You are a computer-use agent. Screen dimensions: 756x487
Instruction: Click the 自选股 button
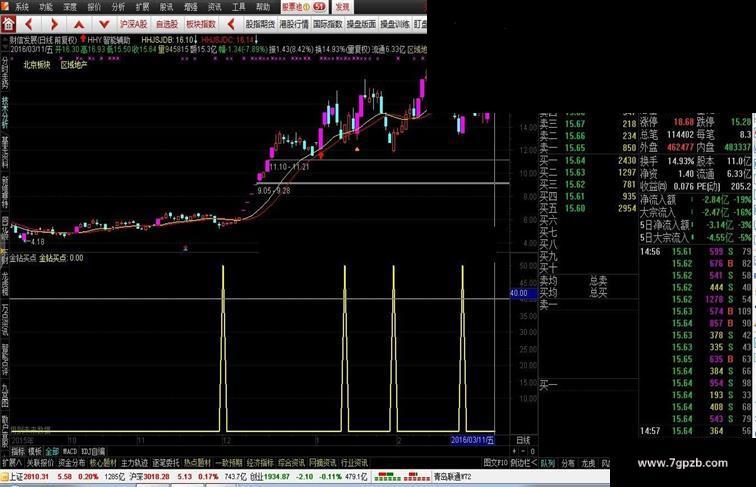click(x=167, y=24)
